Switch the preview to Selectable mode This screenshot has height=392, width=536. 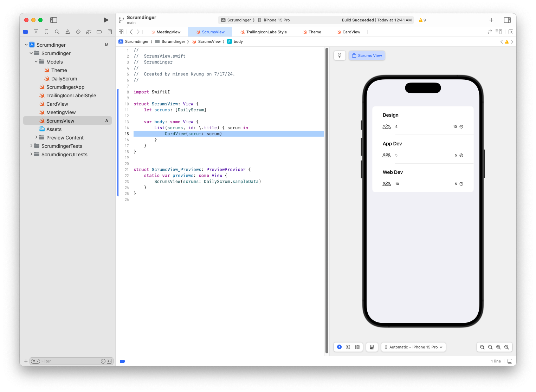pyautogui.click(x=348, y=347)
